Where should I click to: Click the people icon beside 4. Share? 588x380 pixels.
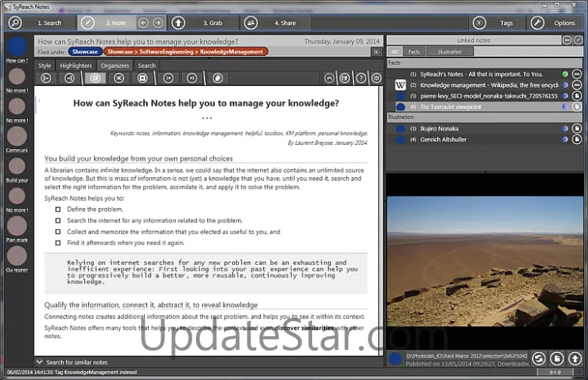coord(251,23)
